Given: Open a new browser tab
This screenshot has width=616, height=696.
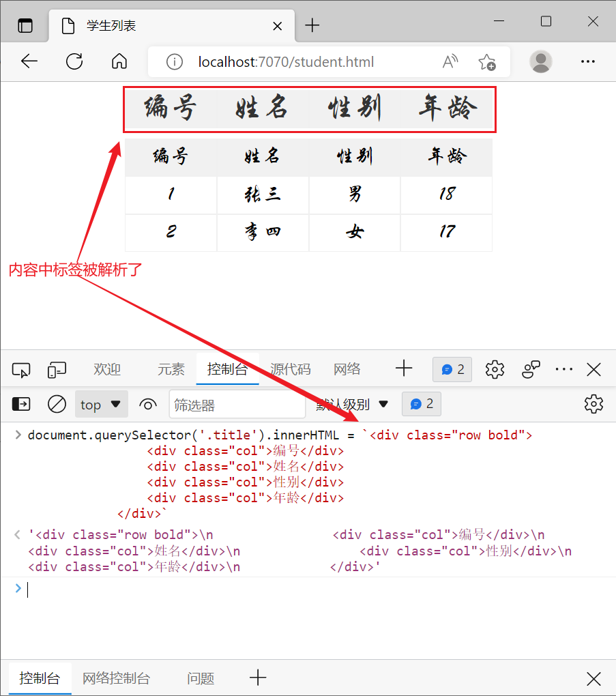Looking at the screenshot, I should coord(312,25).
